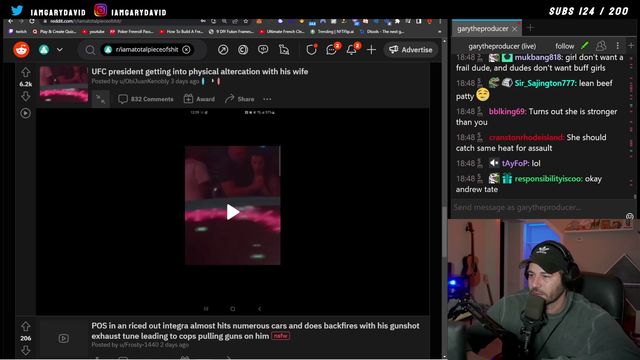
Task: Open UFC president post thumbnail
Action: [x=64, y=84]
